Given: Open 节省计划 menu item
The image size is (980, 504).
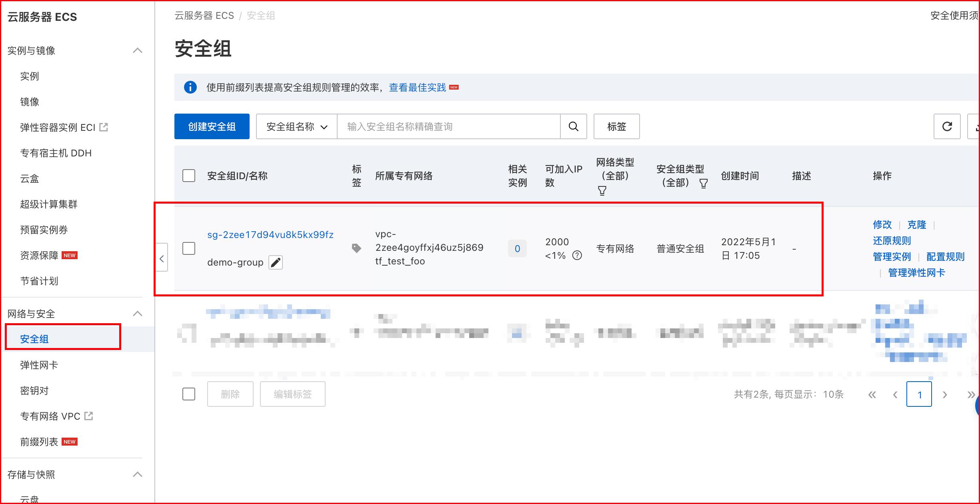Looking at the screenshot, I should [x=39, y=281].
